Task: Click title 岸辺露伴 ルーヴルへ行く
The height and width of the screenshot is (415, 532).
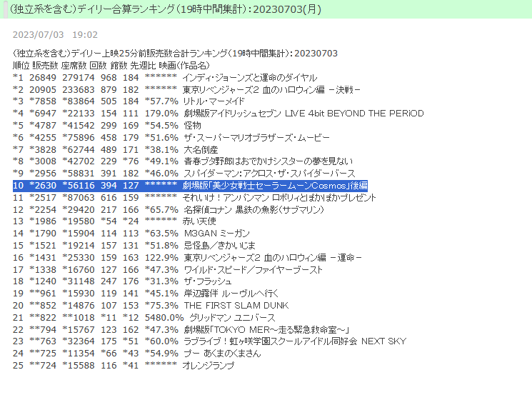Action: coord(231,293)
